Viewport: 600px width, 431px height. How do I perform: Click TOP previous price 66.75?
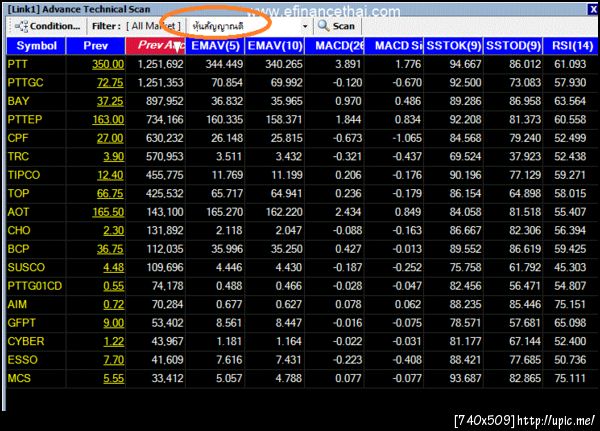[110, 193]
